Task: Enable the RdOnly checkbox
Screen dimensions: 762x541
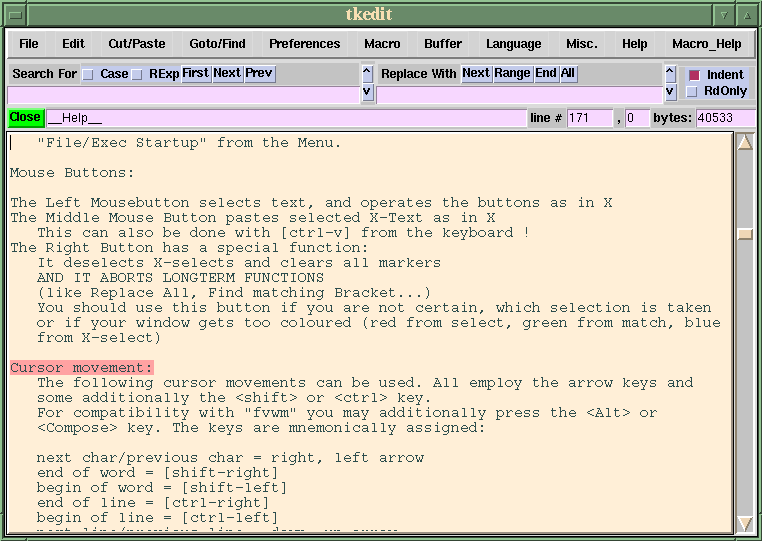Action: coord(694,92)
